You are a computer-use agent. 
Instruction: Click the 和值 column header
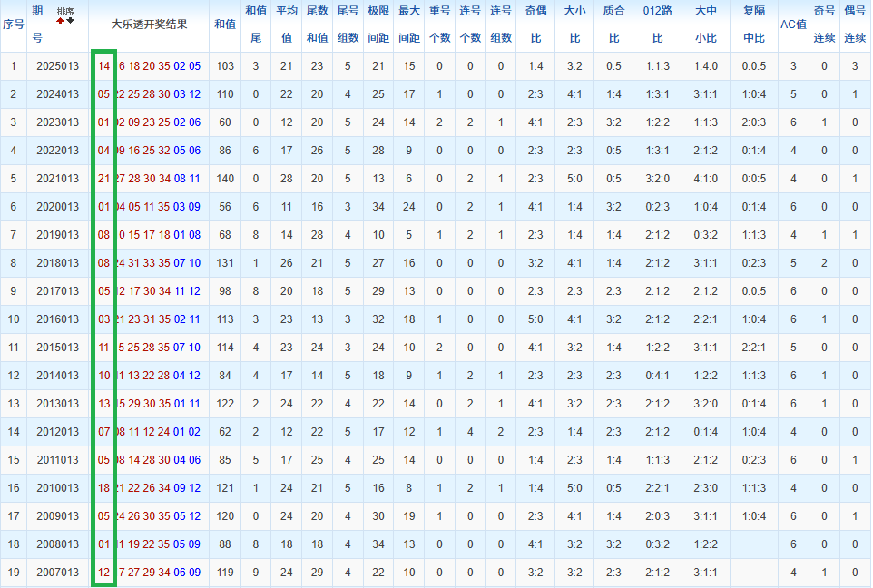pos(225,24)
